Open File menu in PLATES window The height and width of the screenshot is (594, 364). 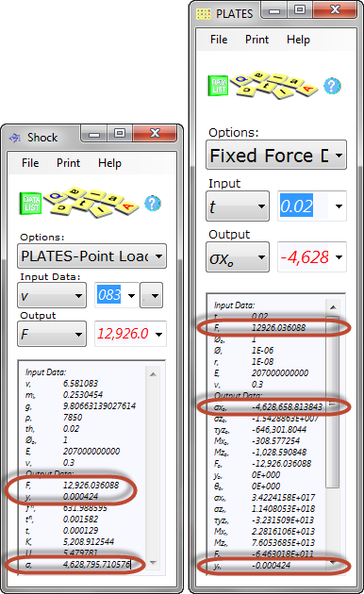click(219, 40)
